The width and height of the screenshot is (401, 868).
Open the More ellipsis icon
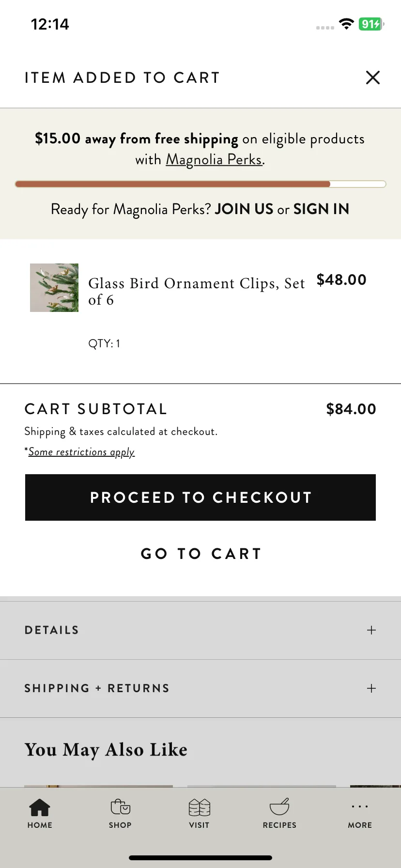(360, 806)
